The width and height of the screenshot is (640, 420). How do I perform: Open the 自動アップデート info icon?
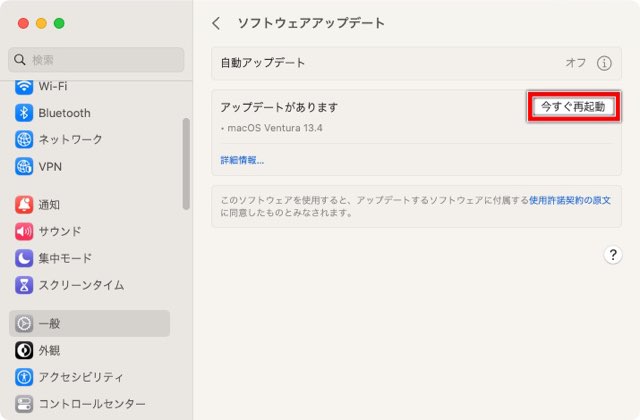(x=604, y=63)
